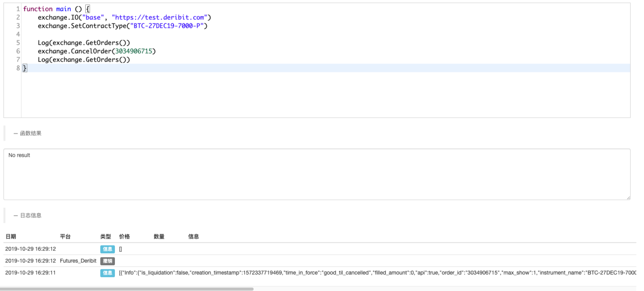Image resolution: width=644 pixels, height=291 pixels.
Task: Click the 信息 badge in the 16:29:11 log row
Action: (x=107, y=273)
